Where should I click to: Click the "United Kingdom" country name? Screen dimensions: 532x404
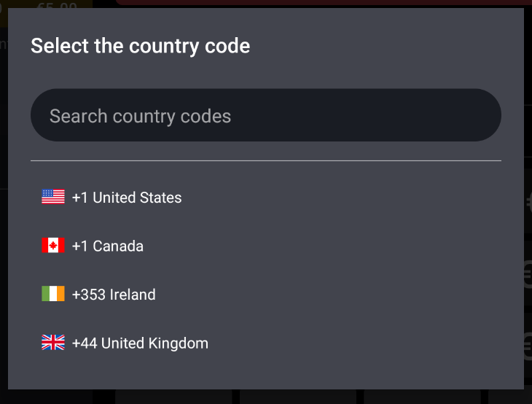pos(154,343)
